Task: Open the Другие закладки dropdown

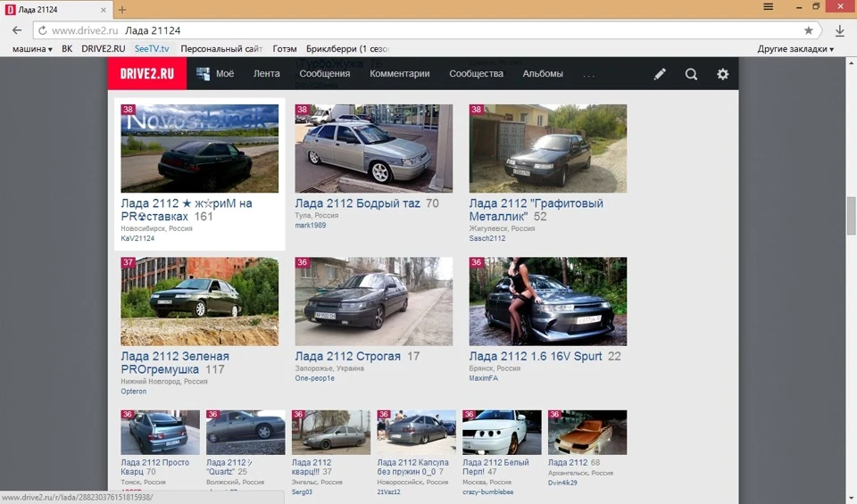Action: [795, 48]
